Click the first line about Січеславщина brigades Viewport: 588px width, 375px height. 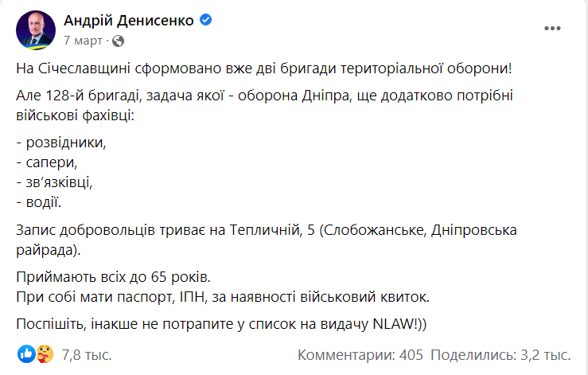(264, 68)
